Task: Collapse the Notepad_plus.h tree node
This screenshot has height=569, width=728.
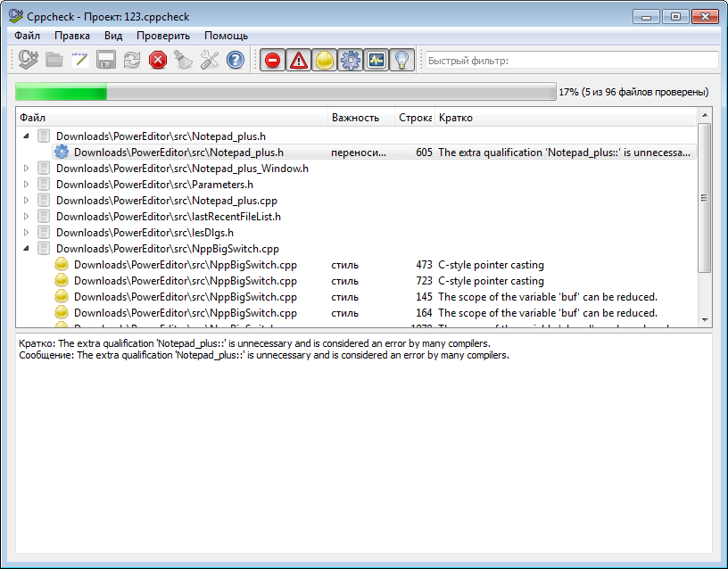Action: pos(27,136)
